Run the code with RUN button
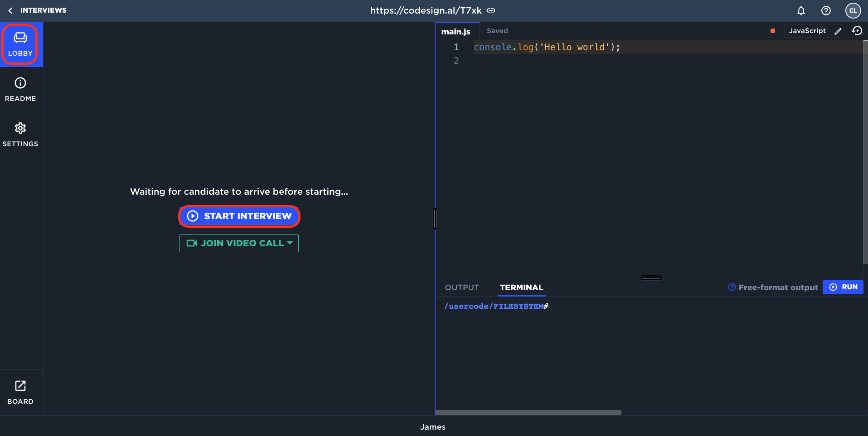Screen dimensions: 868x436 pyautogui.click(x=843, y=287)
